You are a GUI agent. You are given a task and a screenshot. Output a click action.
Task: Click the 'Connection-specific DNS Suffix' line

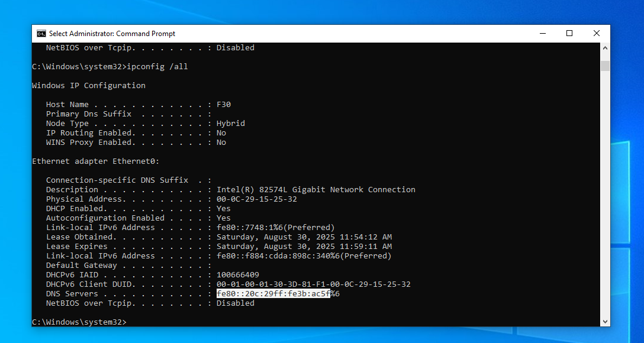coord(128,180)
